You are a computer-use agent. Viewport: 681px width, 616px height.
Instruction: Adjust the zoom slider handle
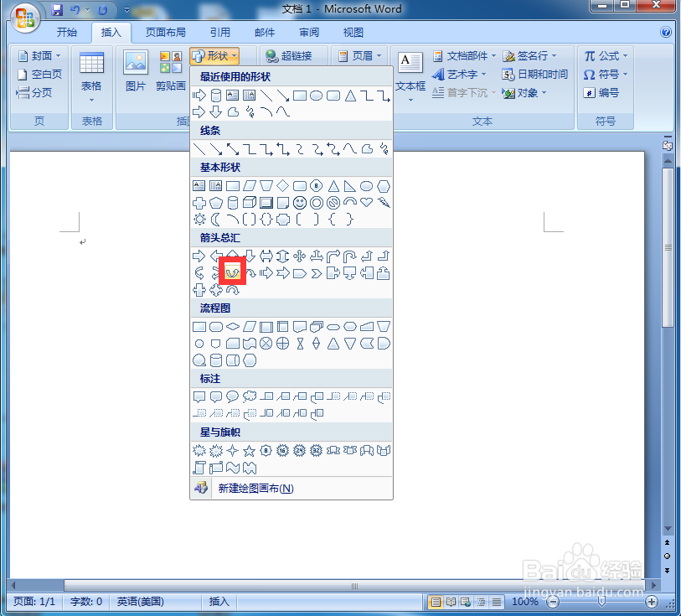click(x=601, y=602)
